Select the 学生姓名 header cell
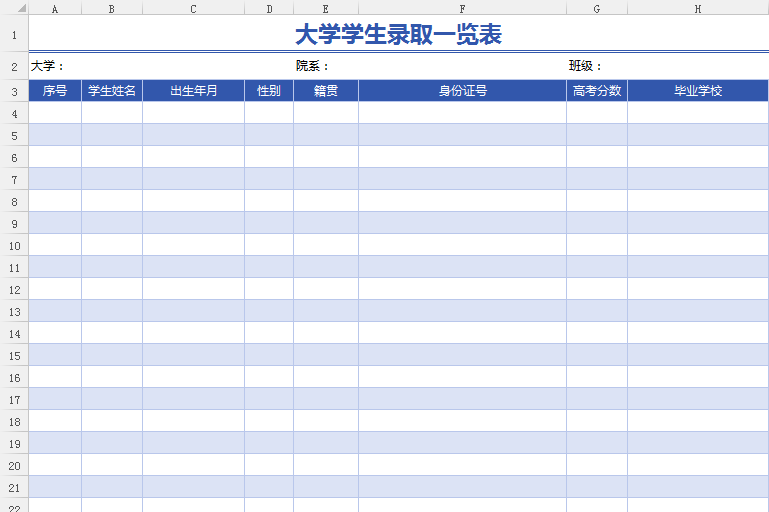This screenshot has height=512, width=769. 111,91
